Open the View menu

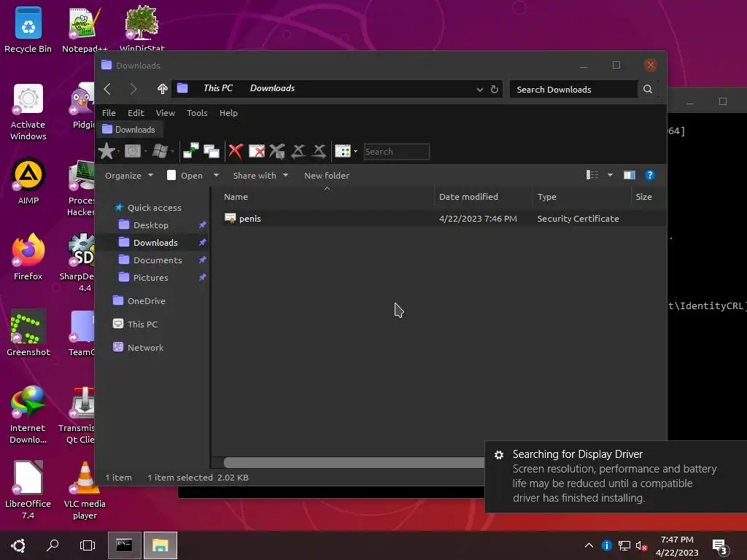point(166,113)
